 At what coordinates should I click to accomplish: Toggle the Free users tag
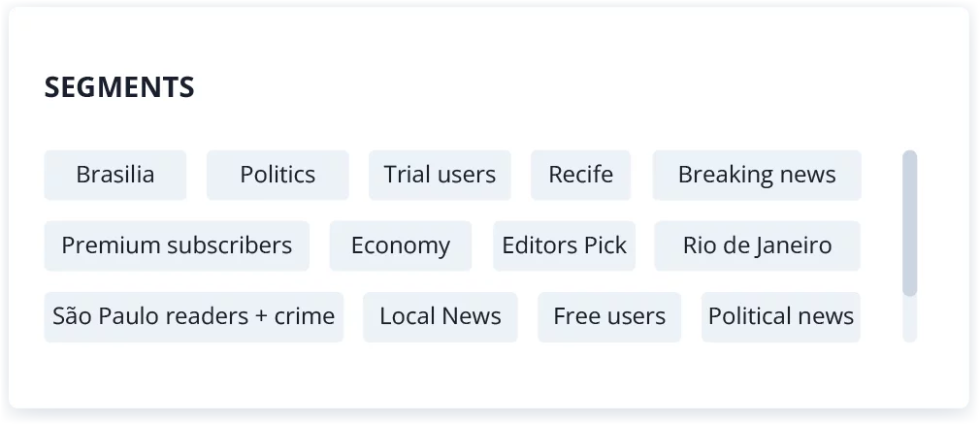609,316
